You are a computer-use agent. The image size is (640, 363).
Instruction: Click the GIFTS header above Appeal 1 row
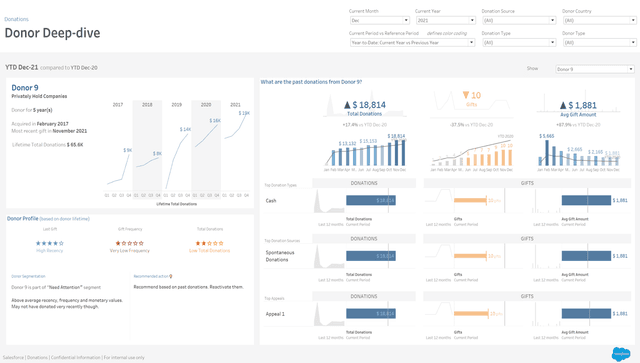[527, 296]
